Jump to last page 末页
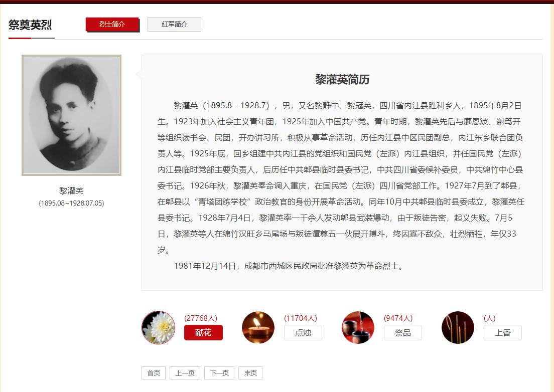 (250, 373)
